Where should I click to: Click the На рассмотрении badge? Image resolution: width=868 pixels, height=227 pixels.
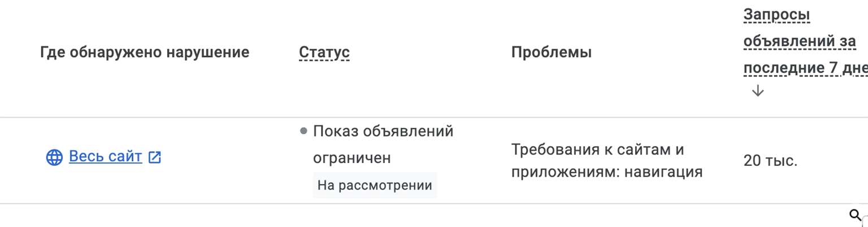click(x=375, y=185)
